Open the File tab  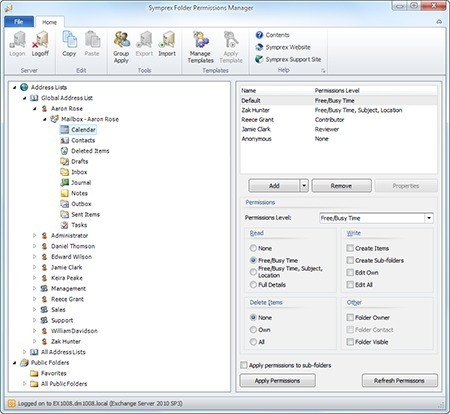click(19, 22)
